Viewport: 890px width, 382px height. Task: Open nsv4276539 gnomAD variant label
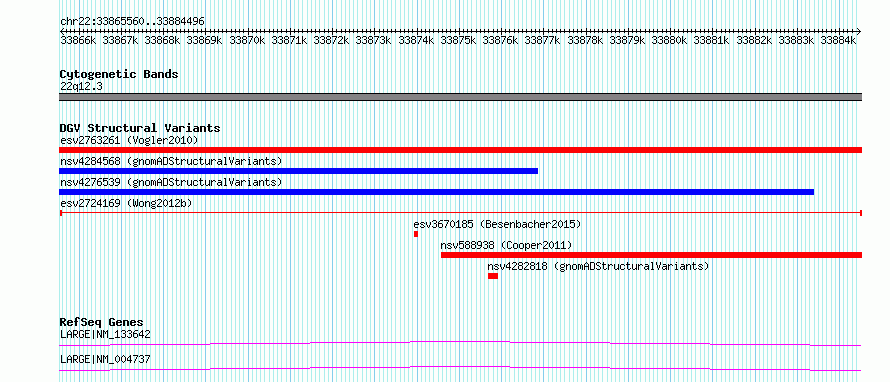[x=171, y=182]
